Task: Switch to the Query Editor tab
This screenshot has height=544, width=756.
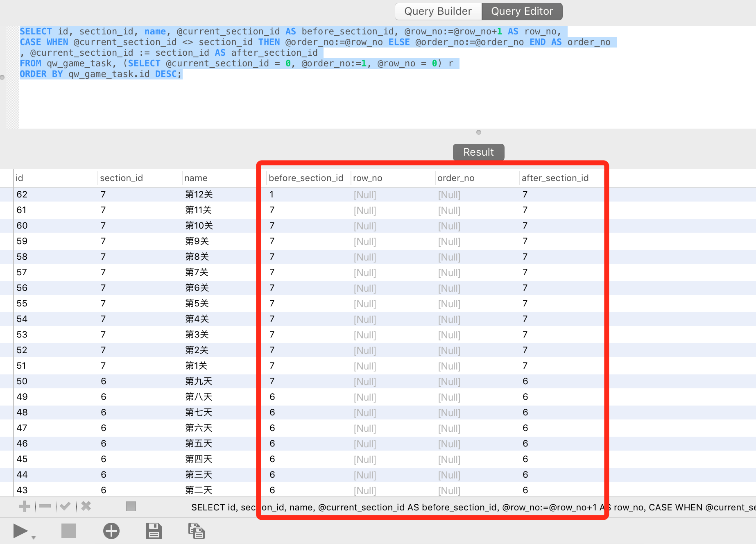Action: [x=522, y=11]
